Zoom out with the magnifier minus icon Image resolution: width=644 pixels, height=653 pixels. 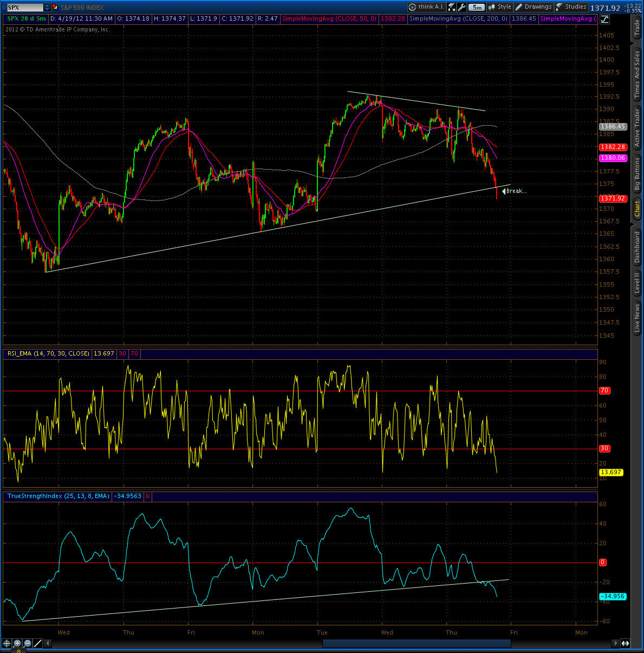coord(28,643)
